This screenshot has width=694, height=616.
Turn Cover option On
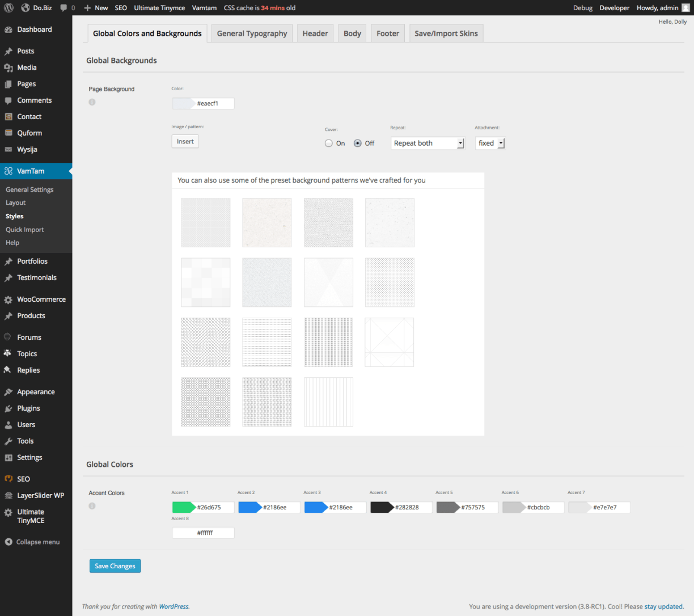click(329, 144)
